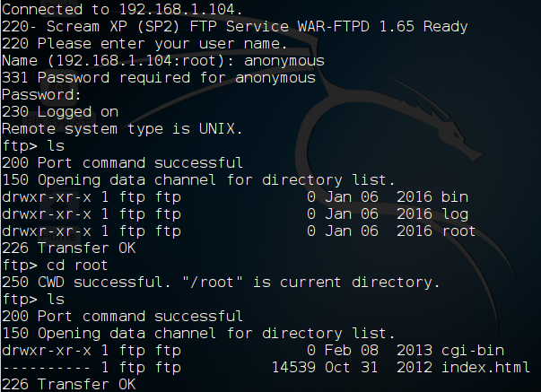
Task: Click the index.html filename in the listing
Action: pyautogui.click(x=485, y=367)
